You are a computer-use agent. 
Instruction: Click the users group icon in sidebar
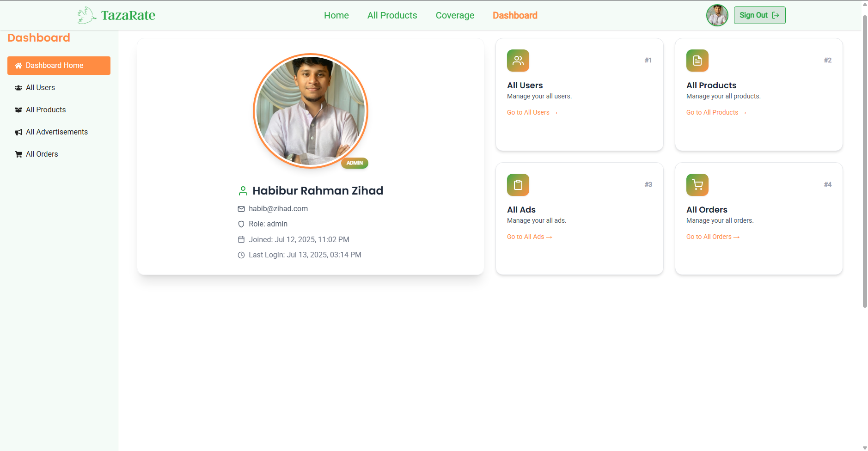(18, 88)
